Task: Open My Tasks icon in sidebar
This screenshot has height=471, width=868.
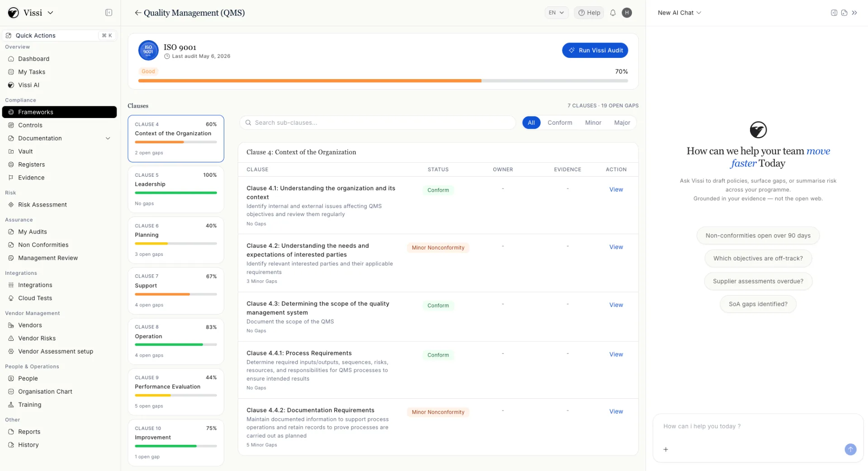Action: pos(11,72)
